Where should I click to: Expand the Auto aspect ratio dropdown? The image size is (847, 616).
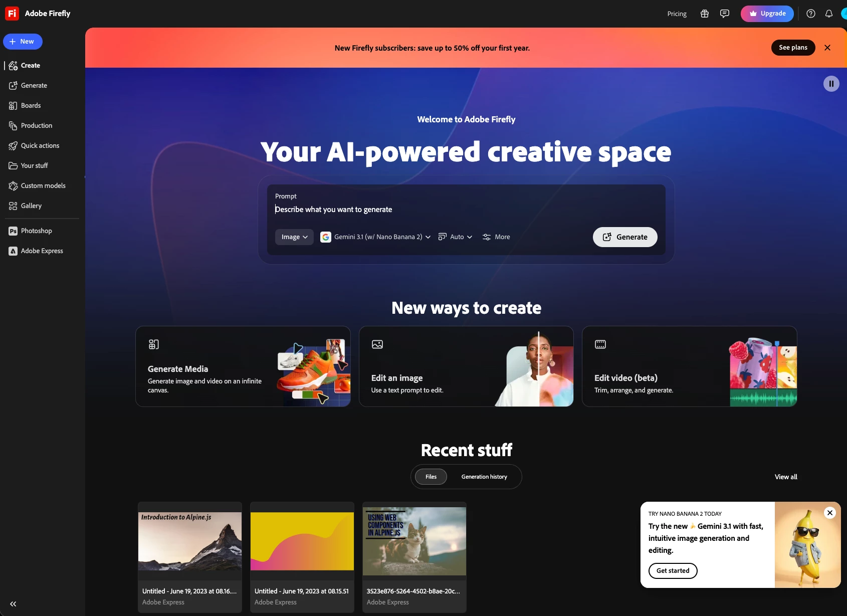click(455, 237)
